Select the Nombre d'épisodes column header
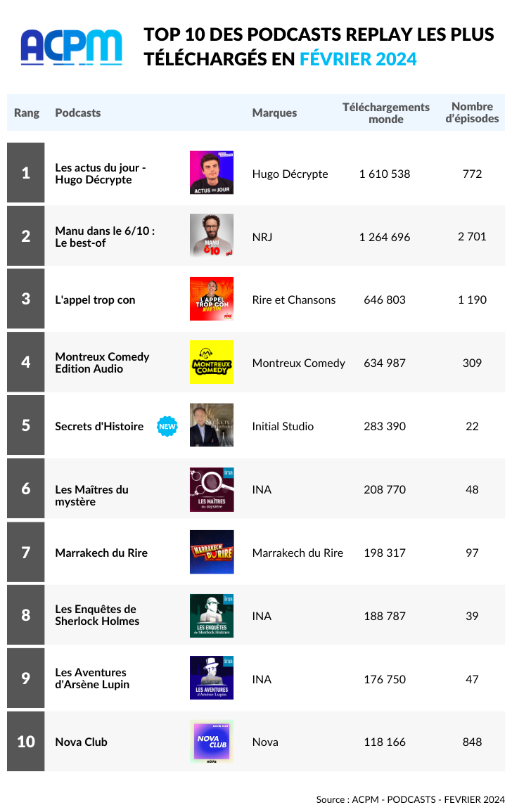 point(472,112)
